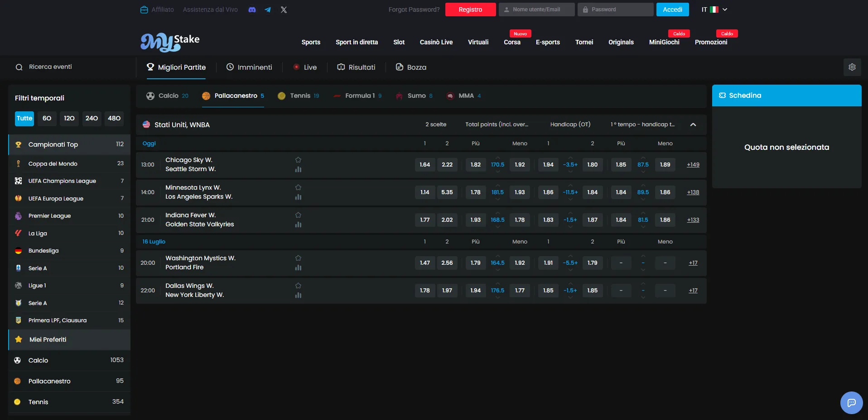Show statistics for Indiana Fever W. match
The image size is (868, 420).
click(x=298, y=224)
